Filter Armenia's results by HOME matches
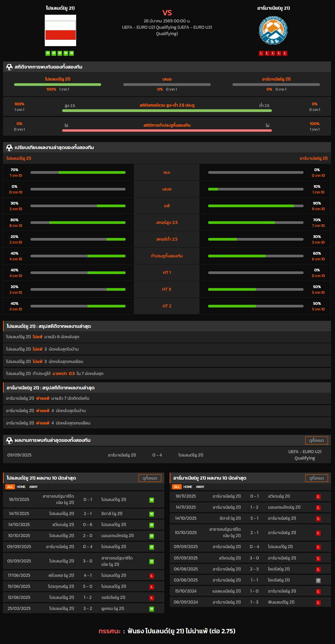335x644 pixels. click(x=188, y=487)
